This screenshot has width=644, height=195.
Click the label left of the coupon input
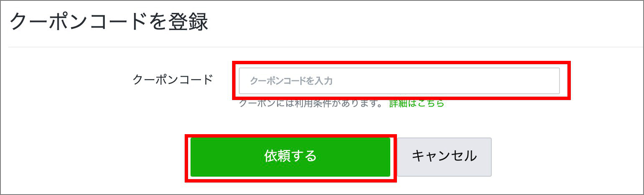point(173,79)
